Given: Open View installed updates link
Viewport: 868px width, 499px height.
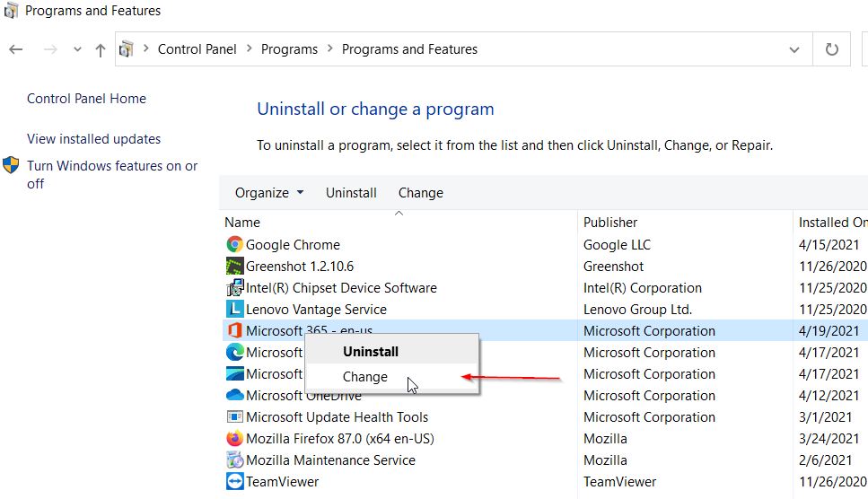Looking at the screenshot, I should pyautogui.click(x=93, y=139).
